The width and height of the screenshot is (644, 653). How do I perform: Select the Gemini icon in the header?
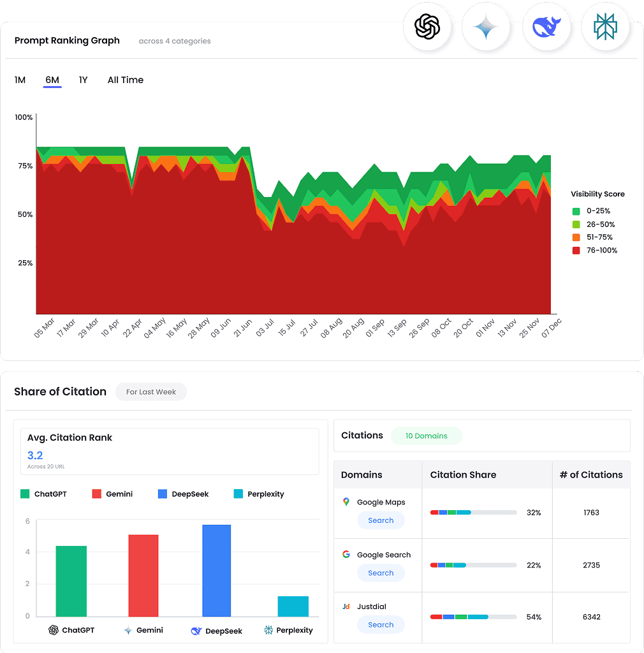tap(486, 26)
